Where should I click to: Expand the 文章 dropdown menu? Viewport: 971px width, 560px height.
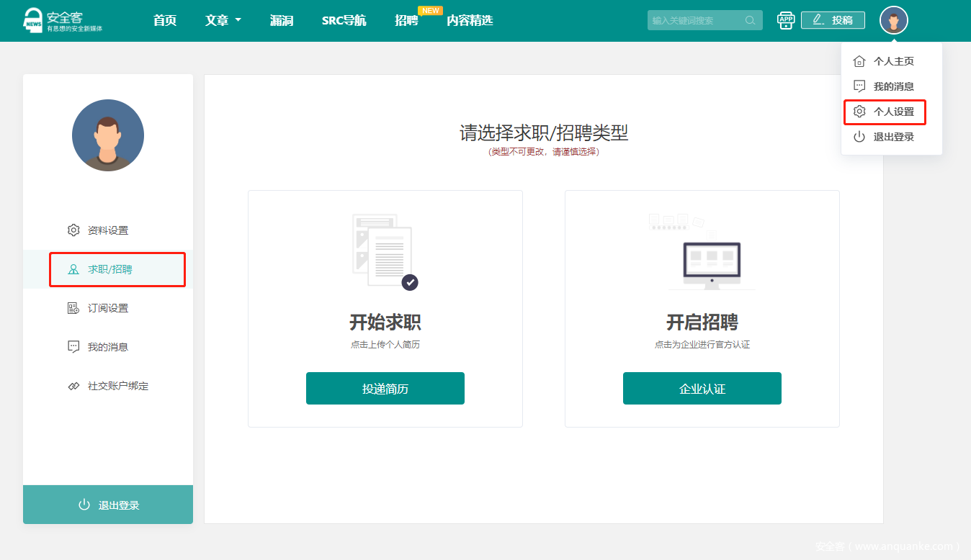(223, 20)
